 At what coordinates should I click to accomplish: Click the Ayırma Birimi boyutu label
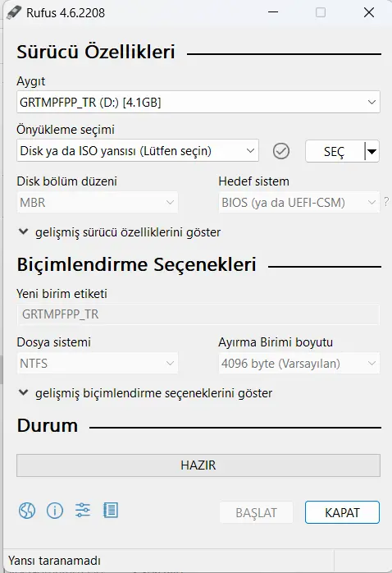click(276, 342)
